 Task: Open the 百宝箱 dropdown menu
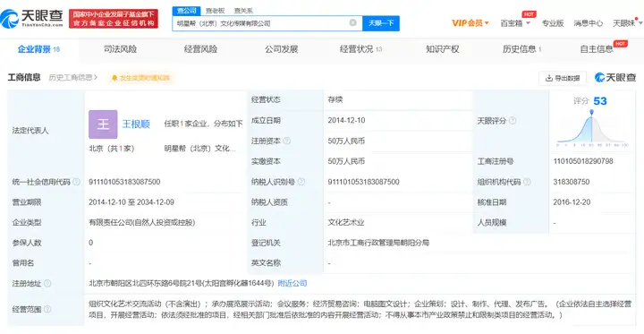tap(515, 23)
